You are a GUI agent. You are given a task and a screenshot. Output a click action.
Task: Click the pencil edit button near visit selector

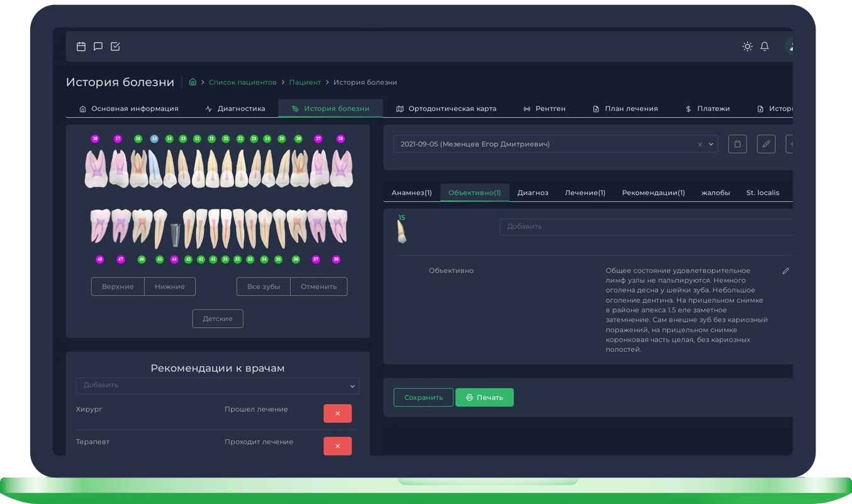click(x=766, y=144)
